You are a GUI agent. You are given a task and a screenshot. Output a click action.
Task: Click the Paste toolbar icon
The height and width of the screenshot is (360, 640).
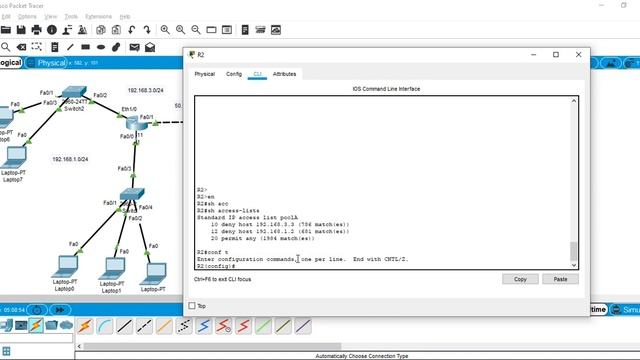tap(116, 30)
